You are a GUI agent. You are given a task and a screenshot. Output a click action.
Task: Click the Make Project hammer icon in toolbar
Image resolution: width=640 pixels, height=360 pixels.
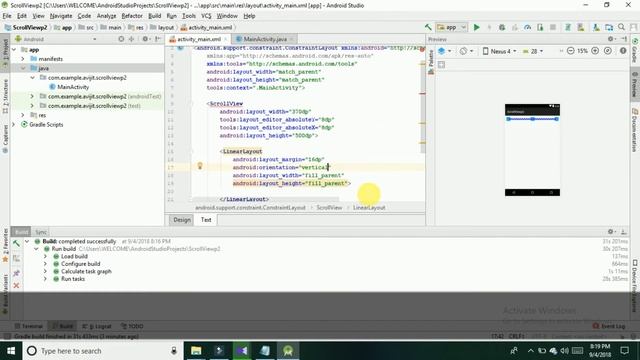tap(428, 27)
